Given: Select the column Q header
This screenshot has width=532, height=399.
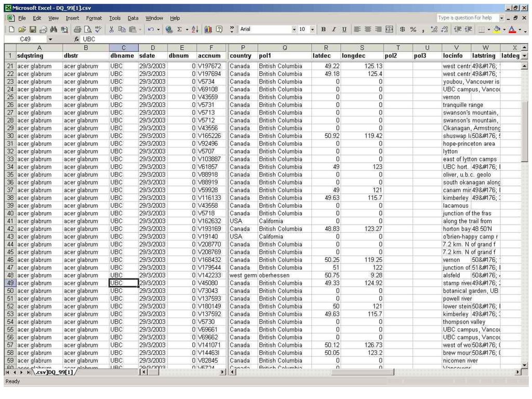Looking at the screenshot, I should pos(284,48).
